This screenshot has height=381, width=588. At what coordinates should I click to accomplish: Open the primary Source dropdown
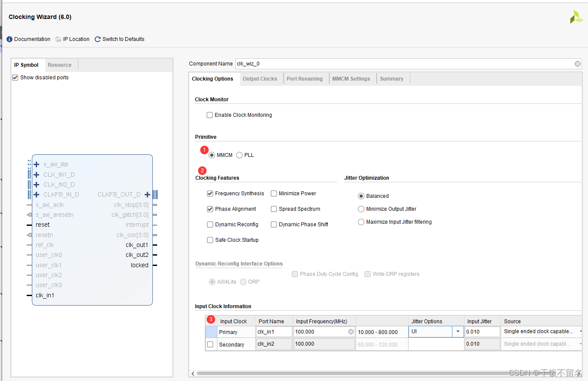[581, 331]
